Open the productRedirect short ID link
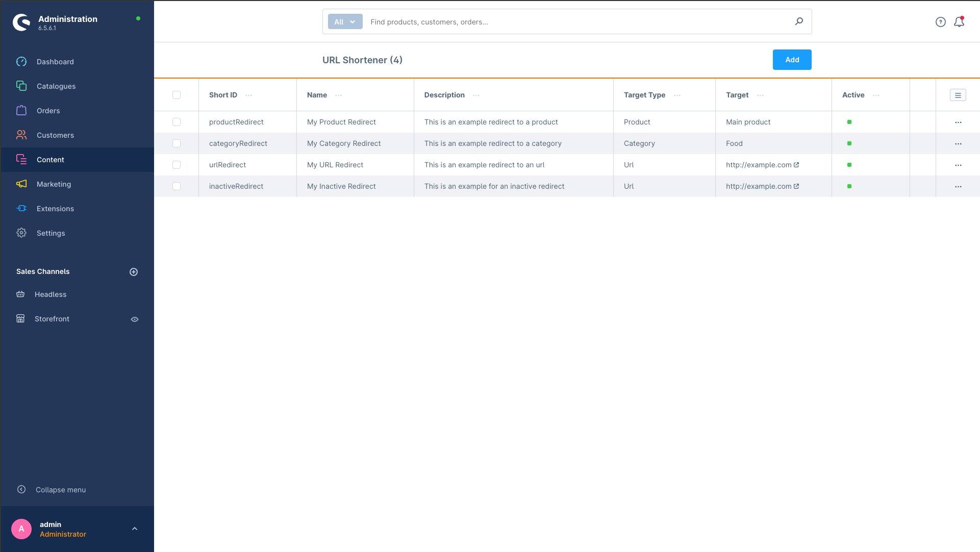980x552 pixels. [x=236, y=122]
